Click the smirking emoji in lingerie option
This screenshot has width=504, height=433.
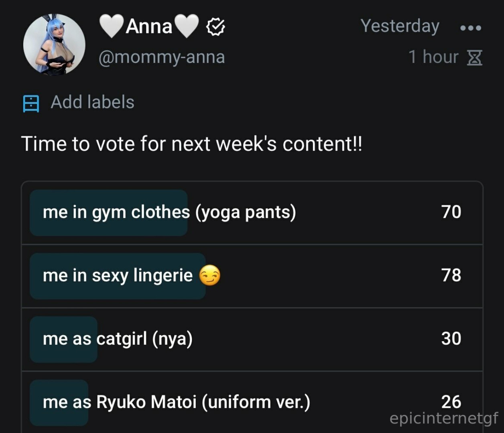tap(209, 276)
